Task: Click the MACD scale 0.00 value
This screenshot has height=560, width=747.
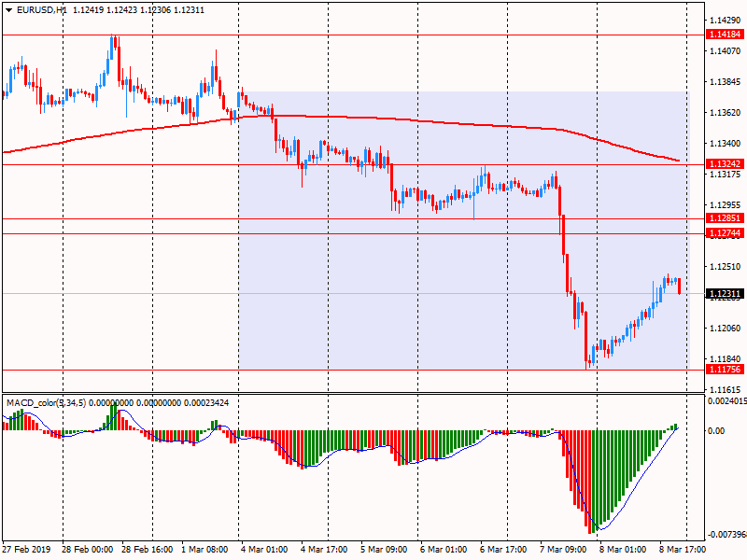Action: pos(716,431)
